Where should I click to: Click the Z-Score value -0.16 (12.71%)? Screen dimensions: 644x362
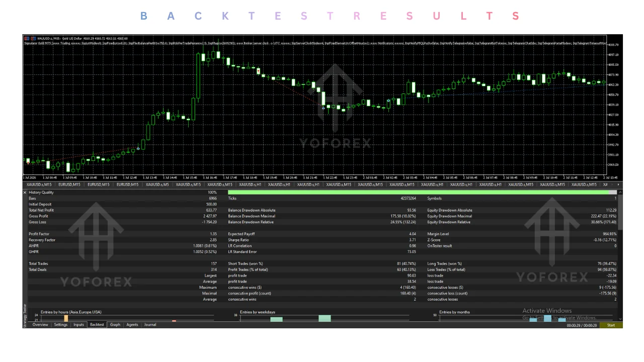pyautogui.click(x=605, y=240)
